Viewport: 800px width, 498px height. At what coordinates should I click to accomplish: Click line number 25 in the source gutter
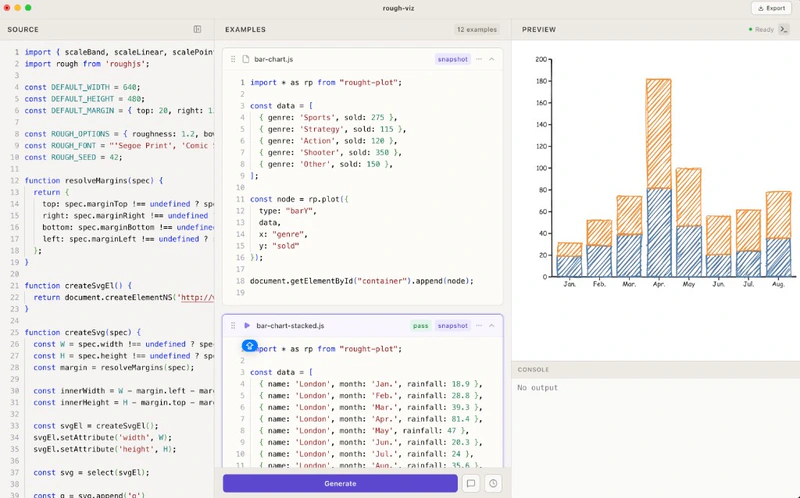(14, 332)
